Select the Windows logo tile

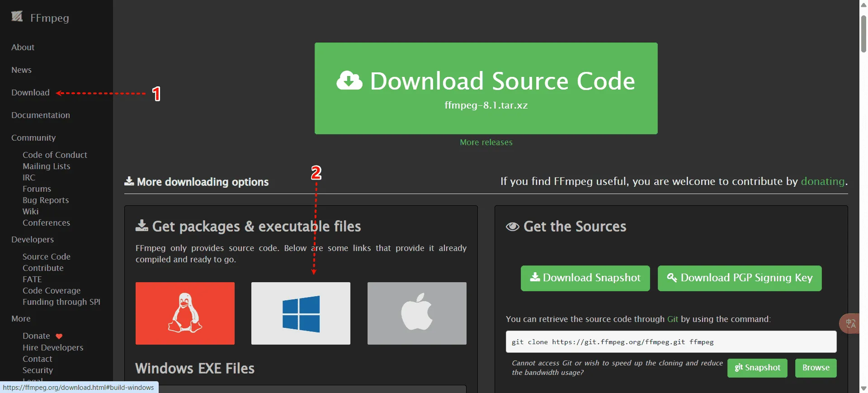pyautogui.click(x=301, y=313)
